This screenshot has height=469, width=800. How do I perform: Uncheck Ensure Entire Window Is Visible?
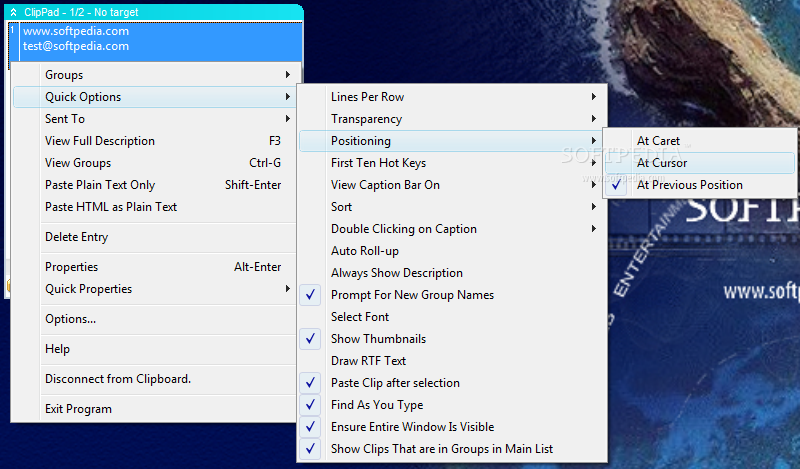click(x=451, y=426)
